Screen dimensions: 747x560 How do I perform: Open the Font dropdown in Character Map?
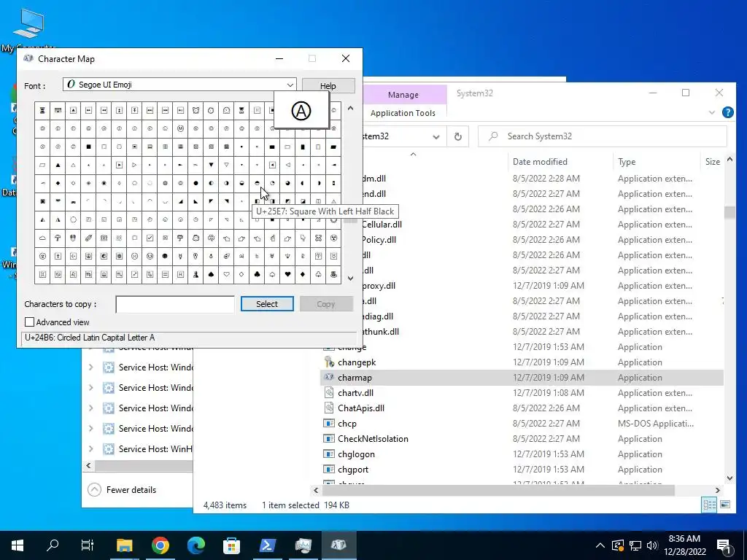(x=290, y=85)
